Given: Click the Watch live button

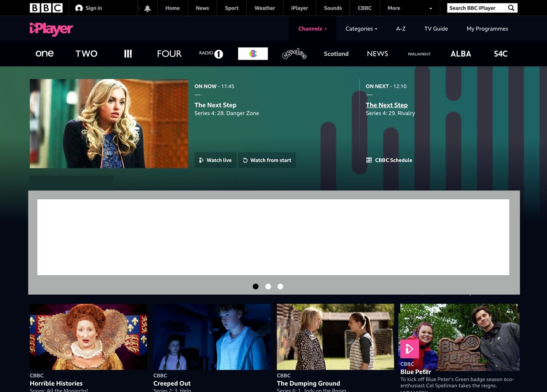Looking at the screenshot, I should coord(216,160).
